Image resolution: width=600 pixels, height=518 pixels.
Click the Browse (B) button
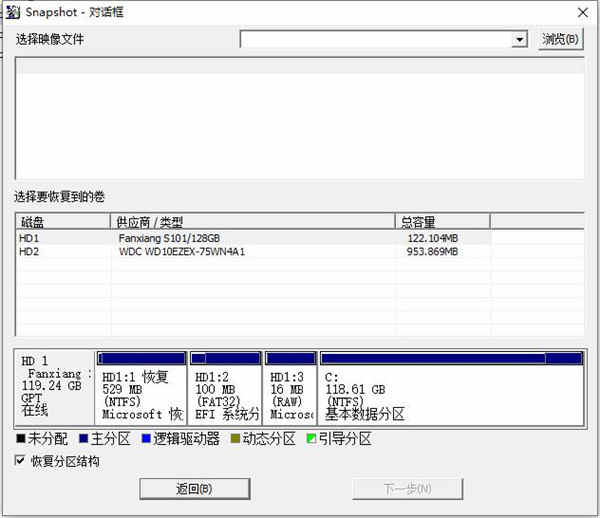click(x=560, y=39)
